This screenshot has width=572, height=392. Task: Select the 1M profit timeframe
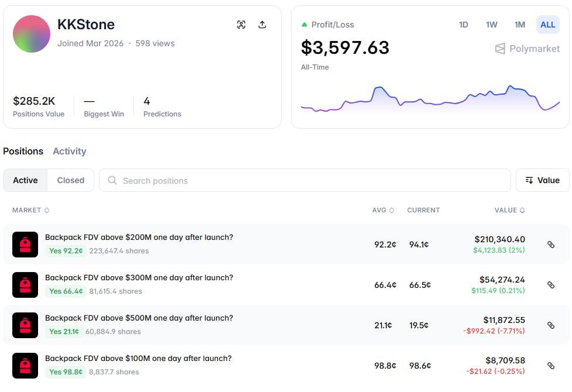[x=520, y=25]
